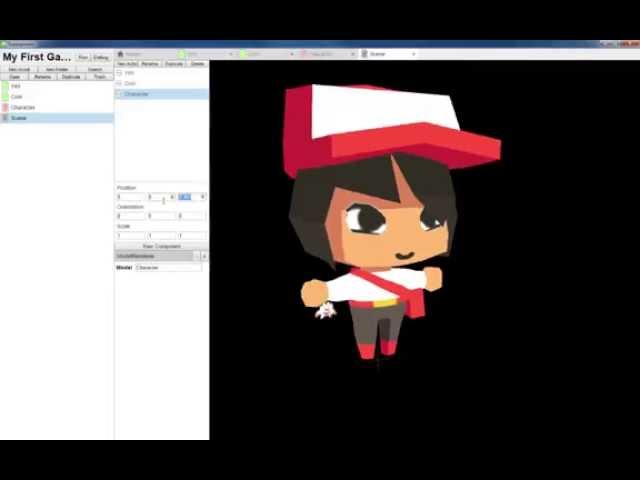Collapse the ModelRenderer component header
The height and width of the screenshot is (480, 640).
point(154,256)
